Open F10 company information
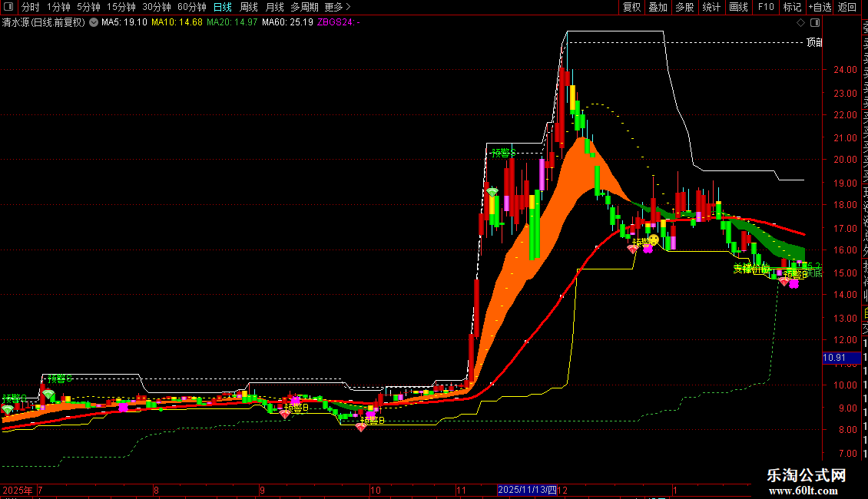This screenshot has height=499, width=868. click(766, 7)
